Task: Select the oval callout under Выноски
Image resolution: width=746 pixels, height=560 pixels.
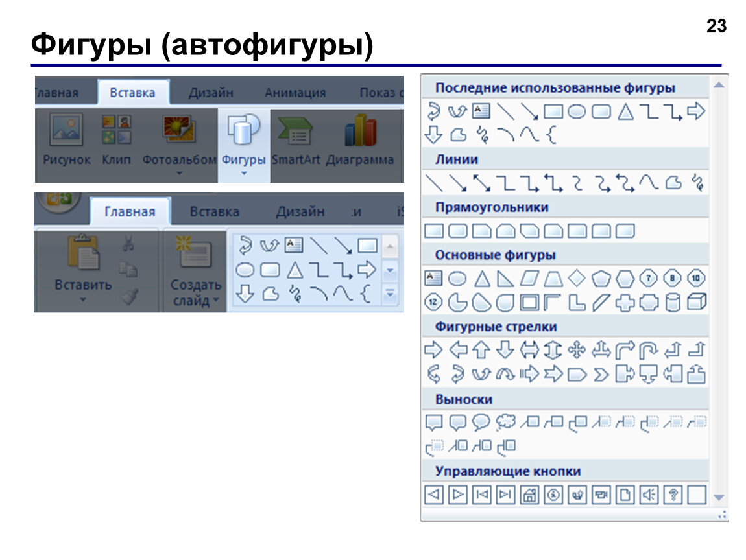Action: point(481,422)
